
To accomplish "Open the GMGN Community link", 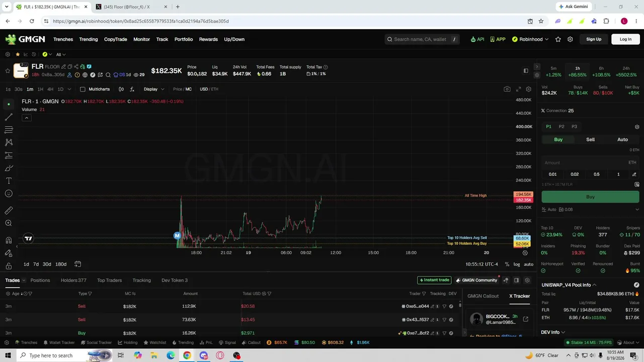I will 476,280.
